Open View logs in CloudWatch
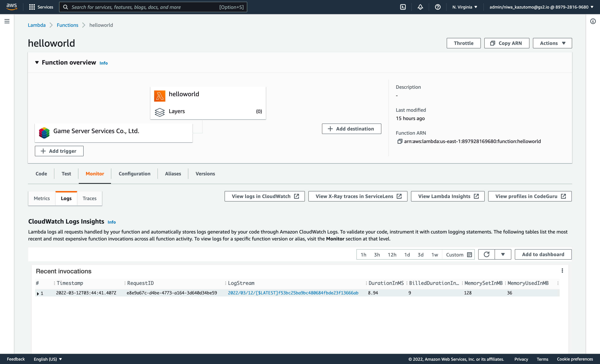 pos(264,196)
